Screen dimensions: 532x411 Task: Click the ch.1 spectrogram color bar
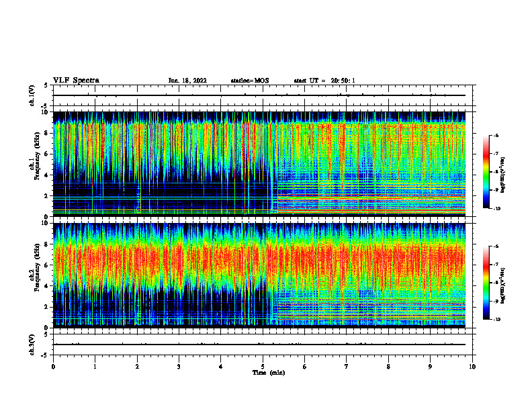point(486,172)
